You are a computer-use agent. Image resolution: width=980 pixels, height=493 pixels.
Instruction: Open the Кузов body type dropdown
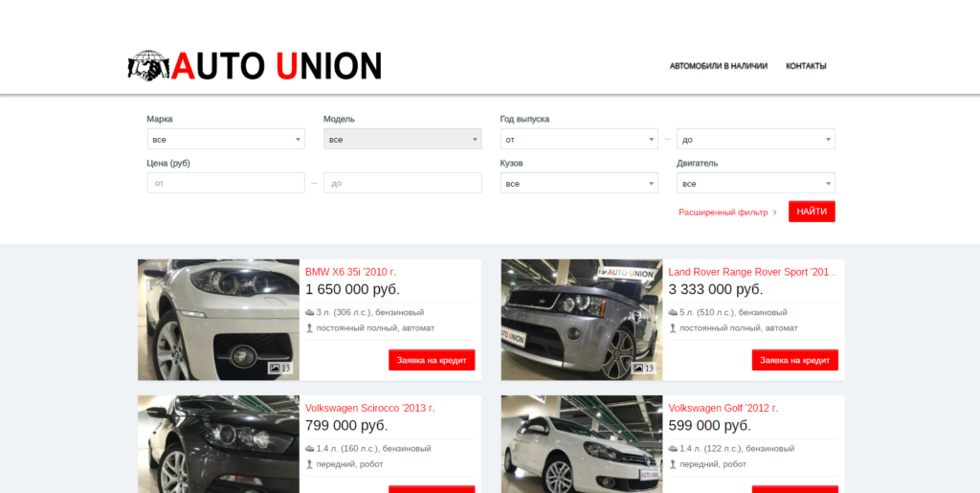(579, 183)
